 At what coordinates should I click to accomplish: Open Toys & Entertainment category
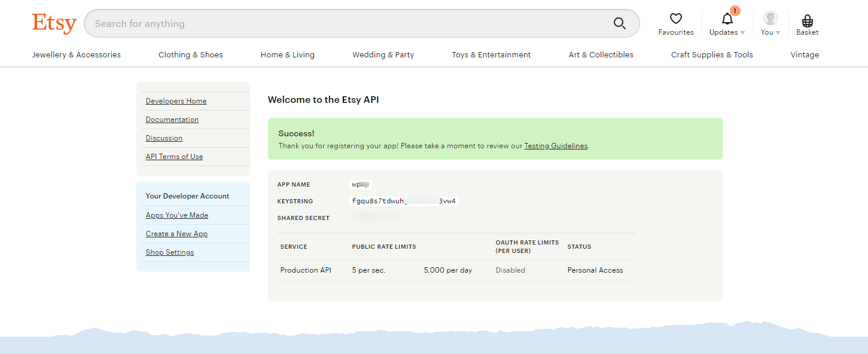coord(491,54)
